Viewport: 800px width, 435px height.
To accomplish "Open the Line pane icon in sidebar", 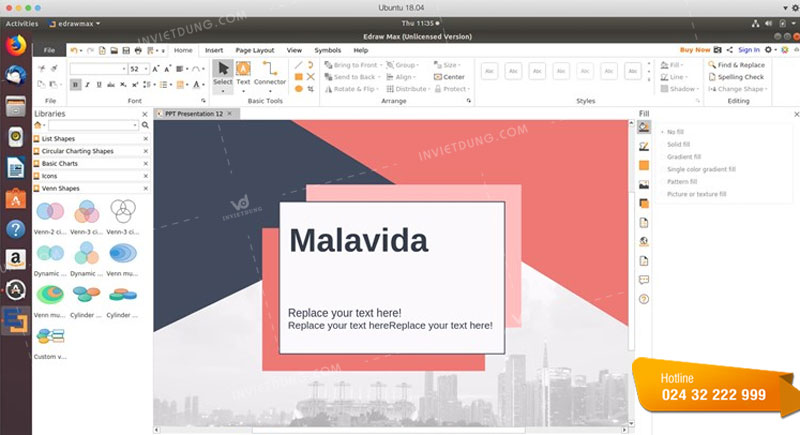I will 644,146.
